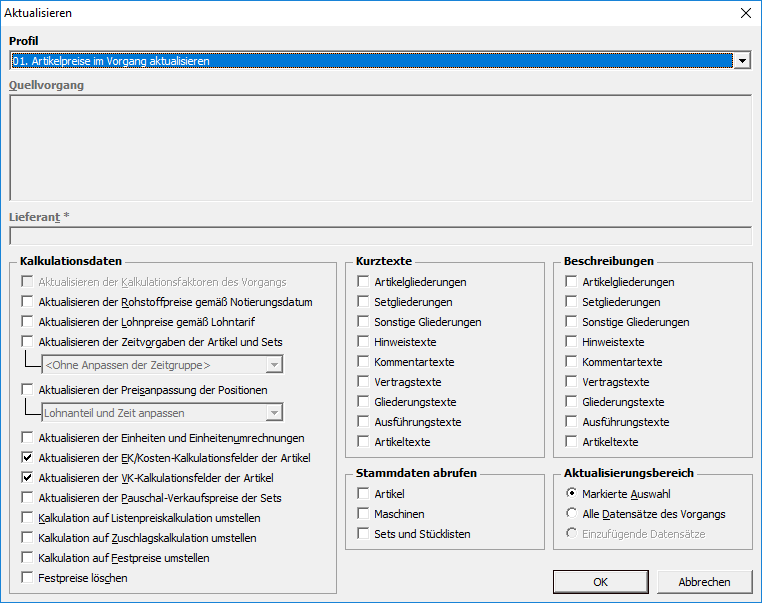Check Aktualisieren der Lohnpreise gemäß Lohntarif
762x603 pixels.
coord(28,322)
